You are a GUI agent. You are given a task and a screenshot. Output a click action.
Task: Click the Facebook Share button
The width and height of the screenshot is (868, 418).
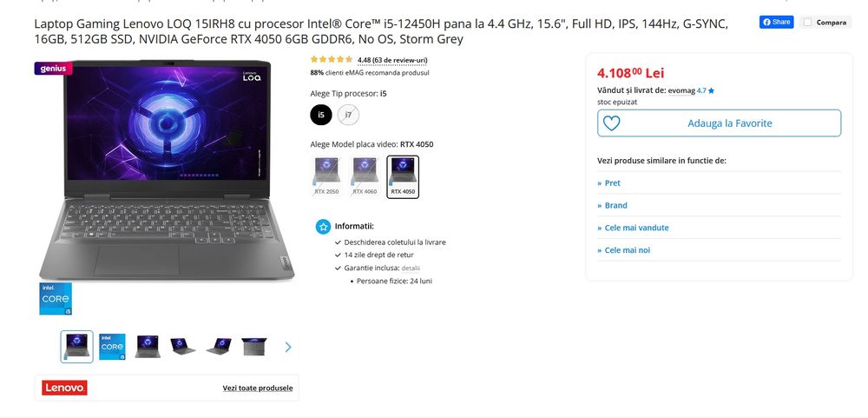point(776,23)
